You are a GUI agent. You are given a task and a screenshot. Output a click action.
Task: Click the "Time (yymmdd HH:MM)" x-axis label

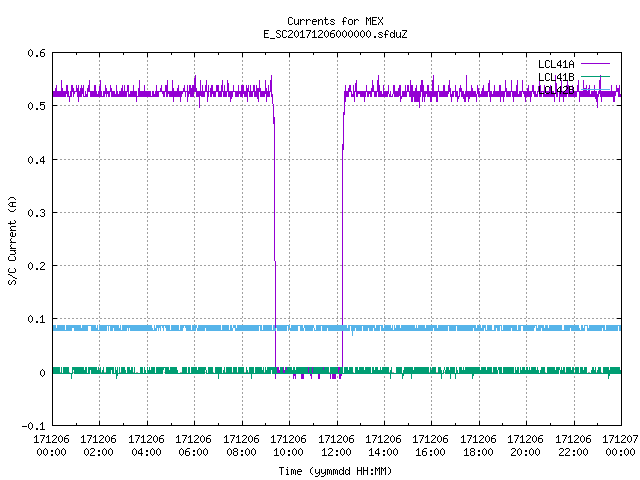335,471
